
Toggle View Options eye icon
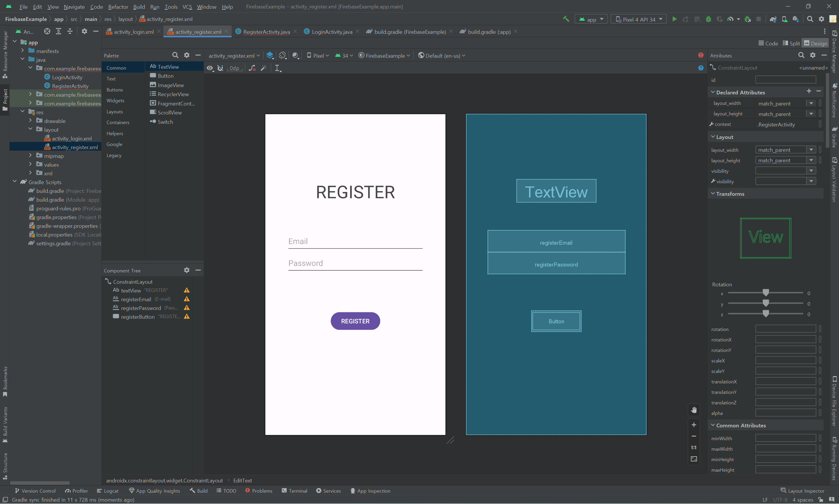(210, 68)
